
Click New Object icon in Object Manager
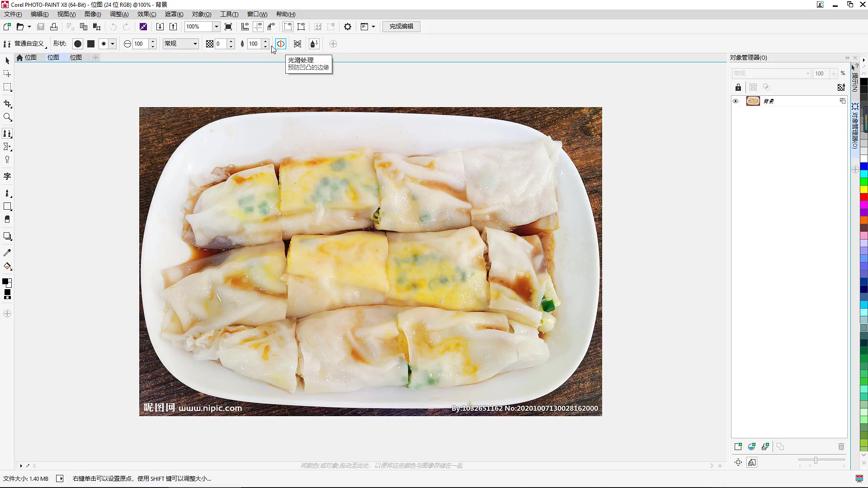[738, 446]
